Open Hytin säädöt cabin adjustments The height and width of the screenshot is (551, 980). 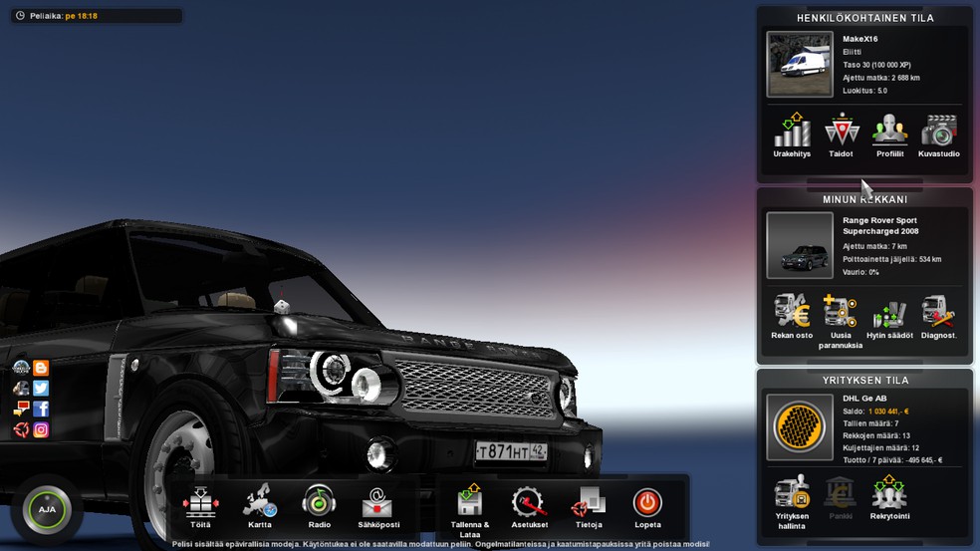tap(889, 315)
